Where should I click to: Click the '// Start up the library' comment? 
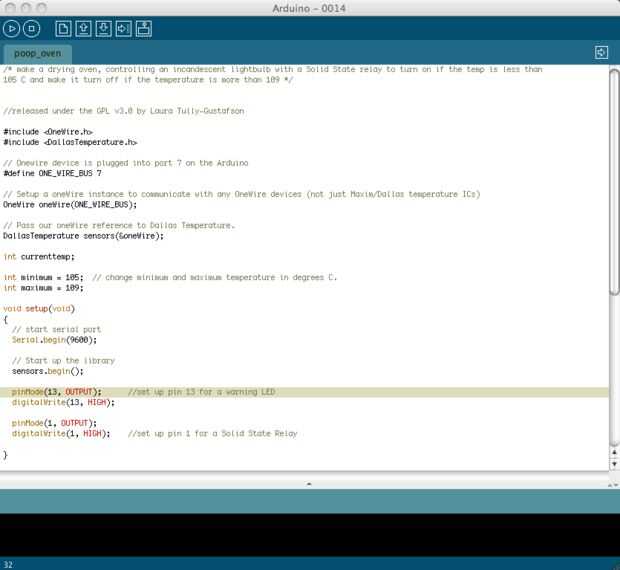[x=63, y=360]
